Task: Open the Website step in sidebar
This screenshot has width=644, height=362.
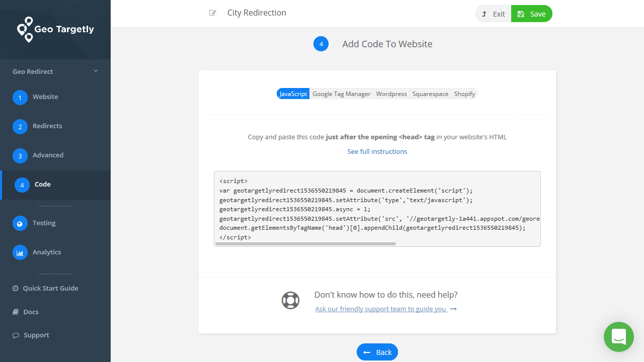Action: [x=55, y=97]
